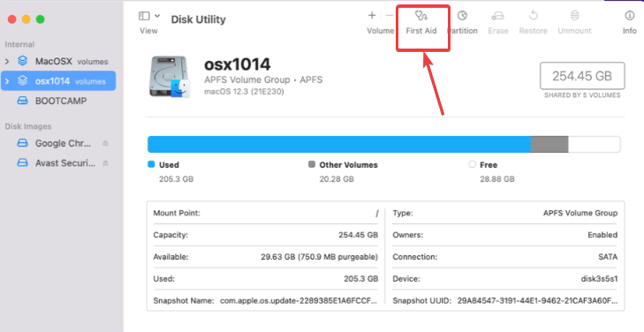Select the BOOTCAMP volume

[x=58, y=101]
